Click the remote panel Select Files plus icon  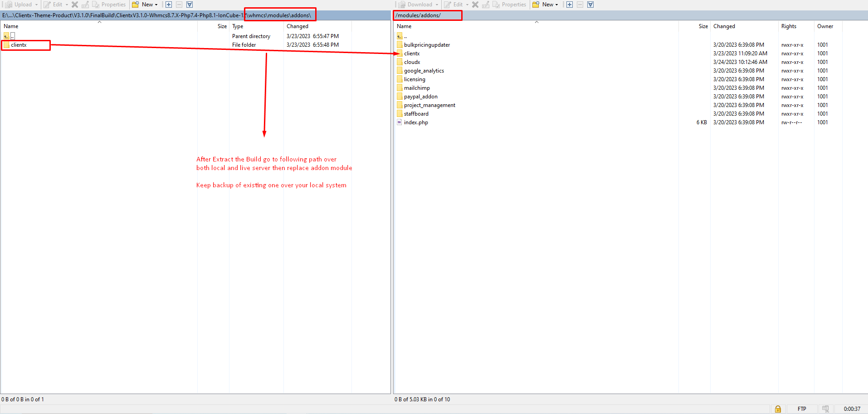(x=570, y=5)
